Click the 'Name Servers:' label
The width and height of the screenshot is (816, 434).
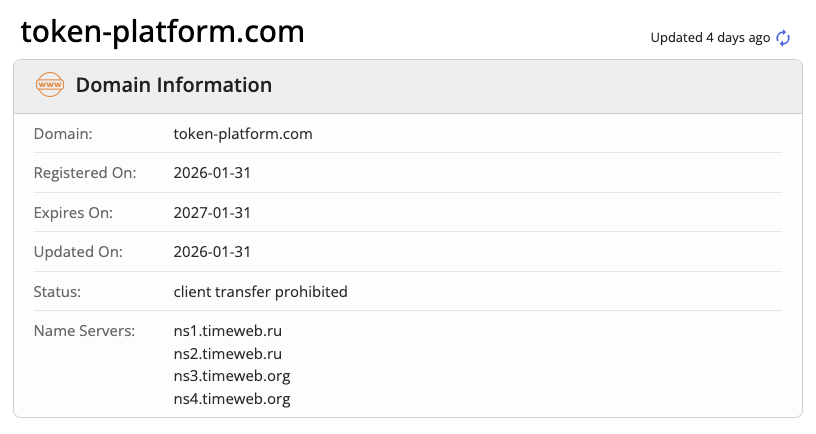pyautogui.click(x=84, y=330)
